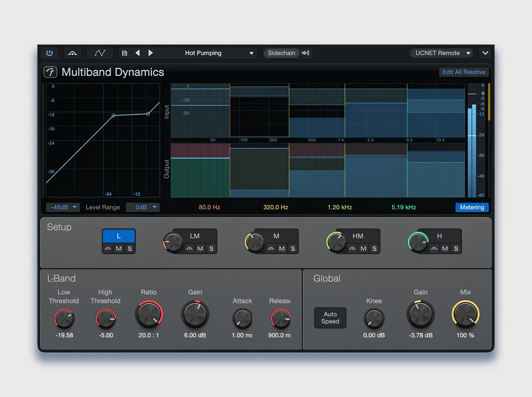Click the previous preset arrow

coord(137,53)
